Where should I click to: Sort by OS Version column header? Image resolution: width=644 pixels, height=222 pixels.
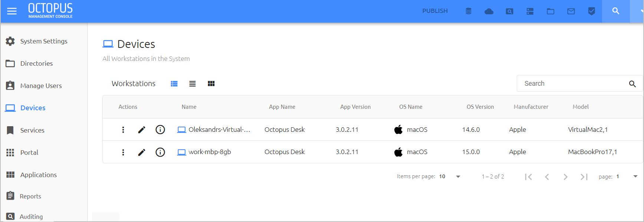click(x=480, y=107)
